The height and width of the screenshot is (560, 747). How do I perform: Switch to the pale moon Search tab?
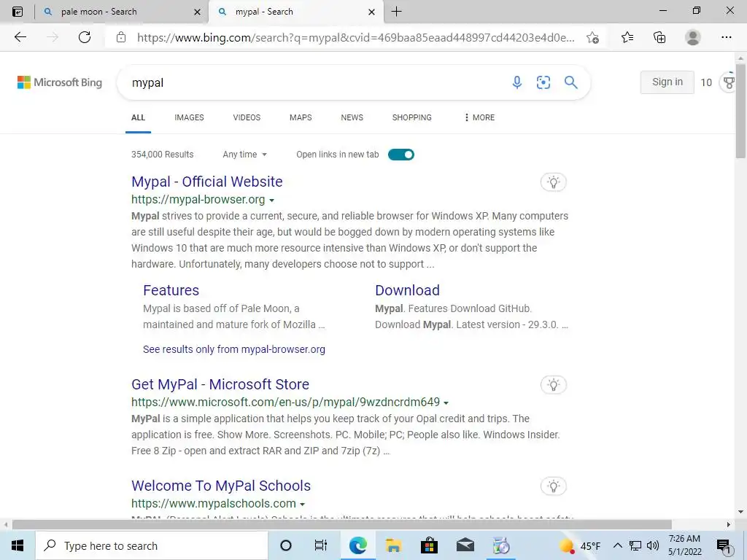tap(122, 12)
